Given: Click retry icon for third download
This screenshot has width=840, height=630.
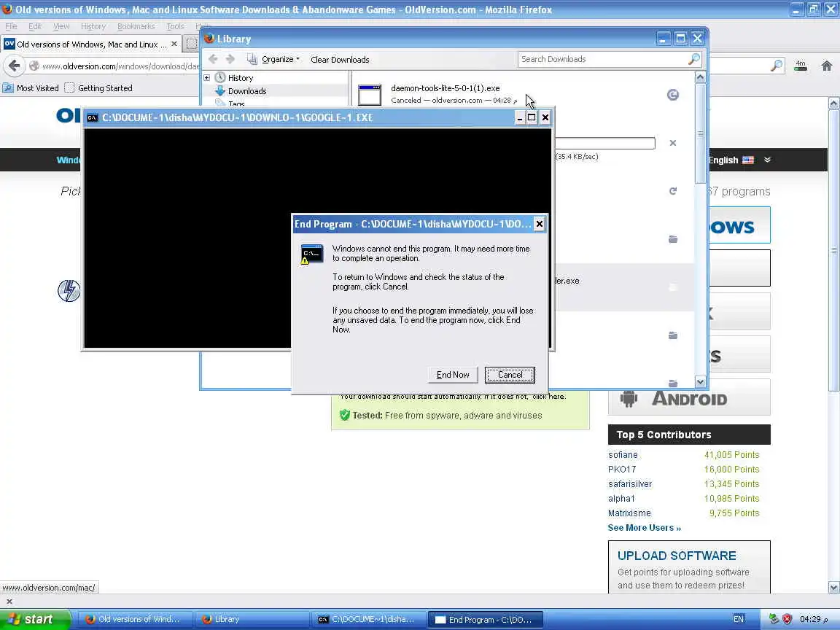Looking at the screenshot, I should (673, 191).
